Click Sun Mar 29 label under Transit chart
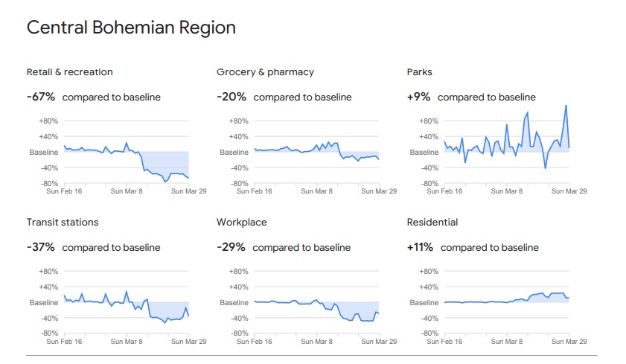This screenshot has width=626, height=364. (x=188, y=342)
